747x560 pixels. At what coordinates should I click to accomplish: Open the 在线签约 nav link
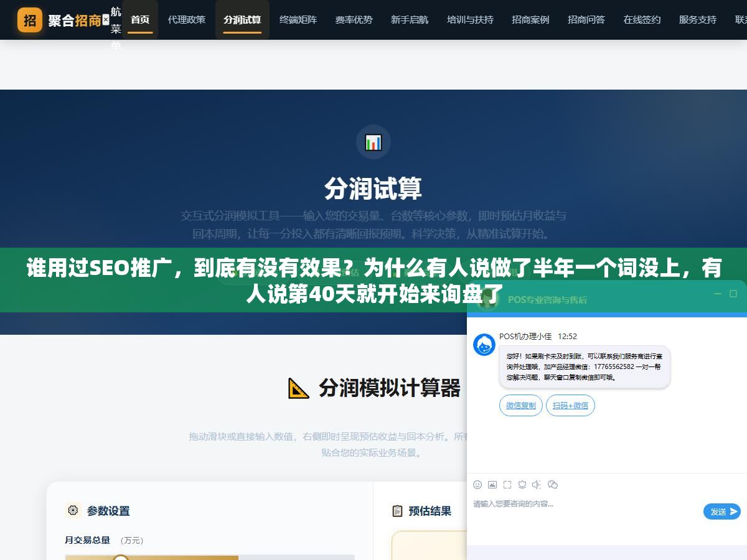pos(642,20)
